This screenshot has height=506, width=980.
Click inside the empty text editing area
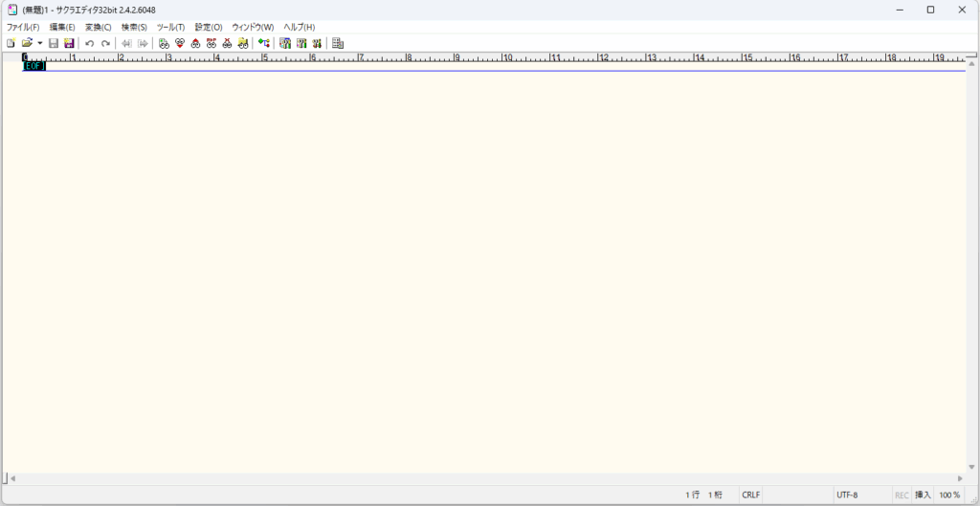[x=479, y=268]
